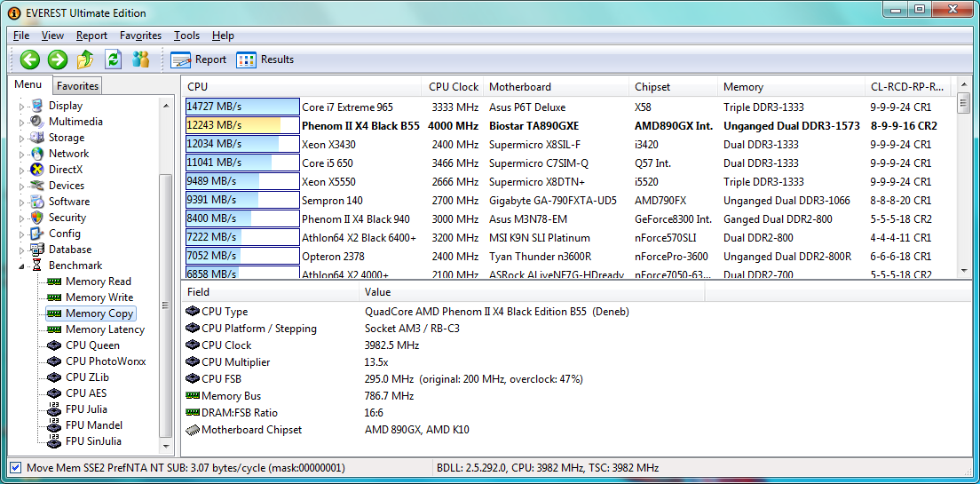Image resolution: width=980 pixels, height=484 pixels.
Task: Expand the Network tree node
Action: [x=21, y=154]
